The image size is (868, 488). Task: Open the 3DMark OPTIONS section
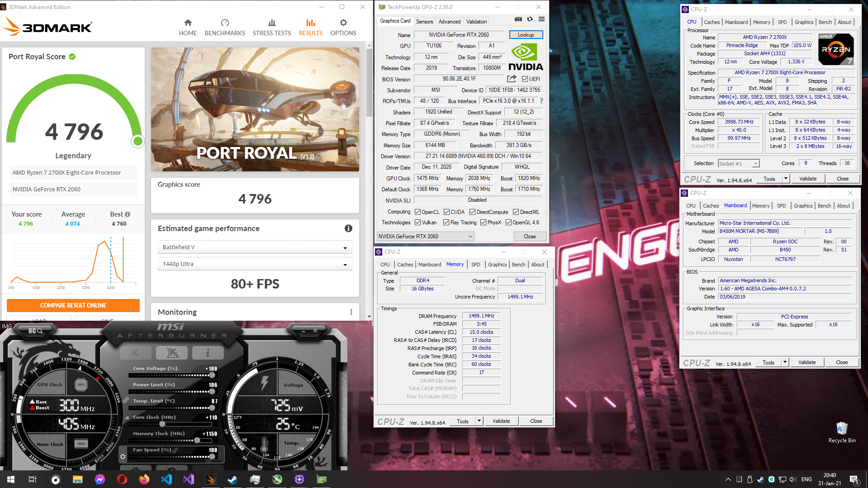pos(343,28)
